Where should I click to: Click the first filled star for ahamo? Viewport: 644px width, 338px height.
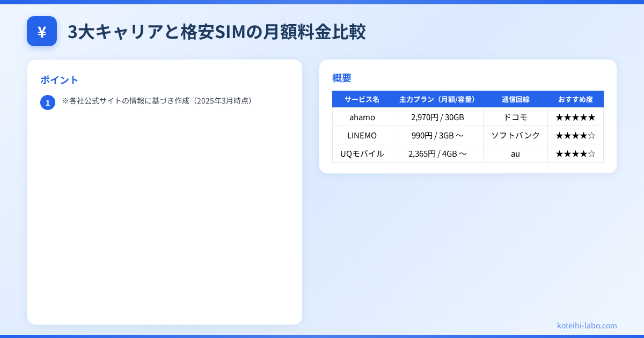click(x=558, y=117)
